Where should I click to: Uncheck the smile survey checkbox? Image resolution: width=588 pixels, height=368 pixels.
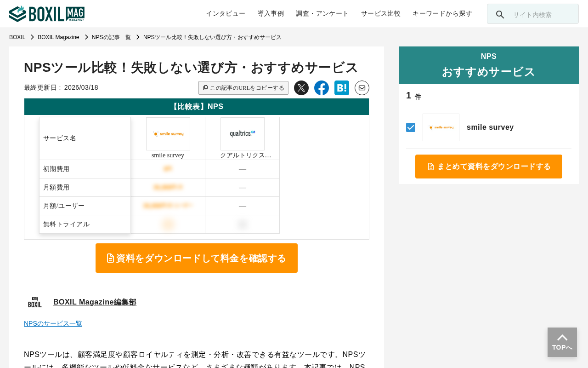tap(411, 127)
